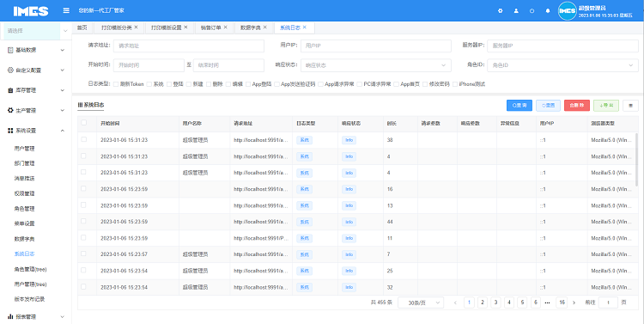Open 用户管理 in the sidebar
644x324 pixels.
click(x=24, y=149)
